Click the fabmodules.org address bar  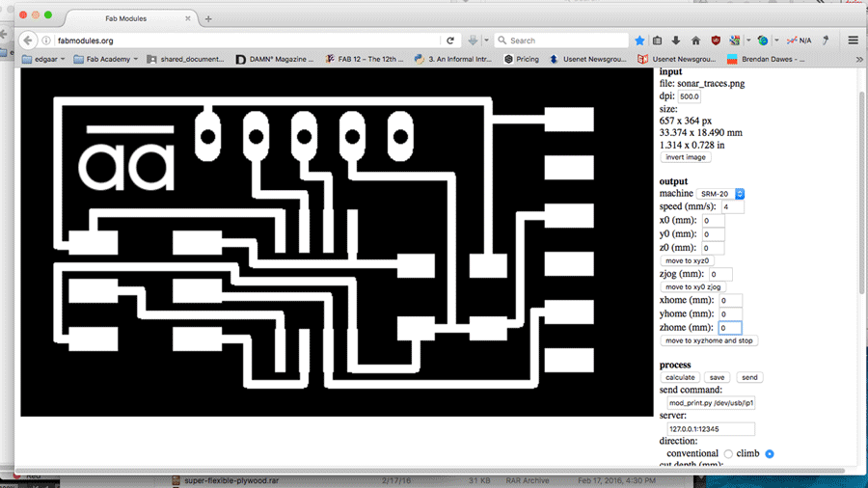pos(248,41)
